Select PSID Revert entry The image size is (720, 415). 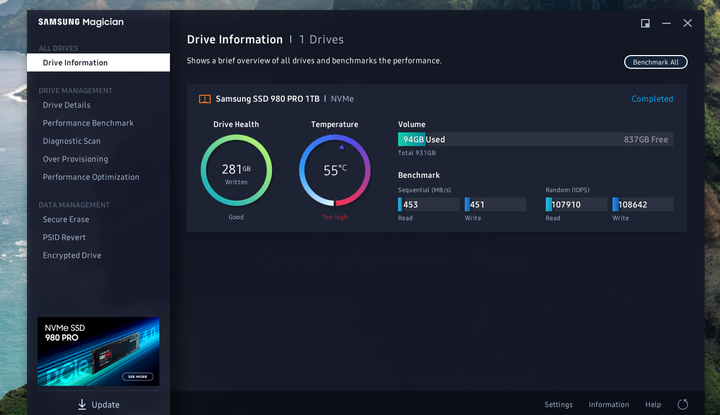pyautogui.click(x=64, y=237)
